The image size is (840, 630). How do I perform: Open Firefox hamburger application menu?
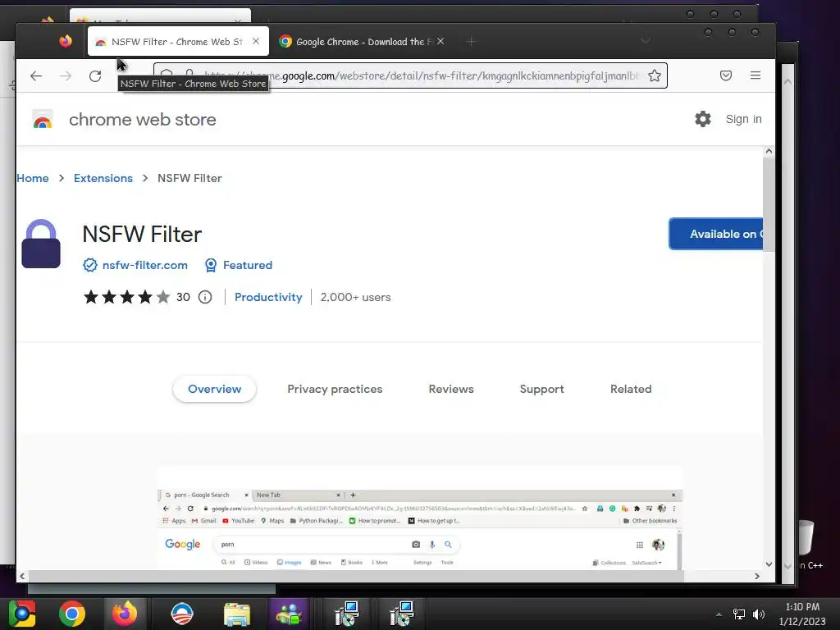756,75
